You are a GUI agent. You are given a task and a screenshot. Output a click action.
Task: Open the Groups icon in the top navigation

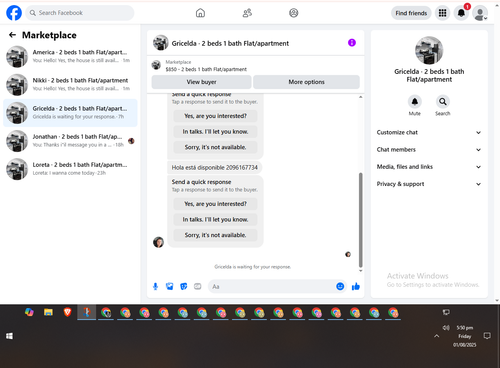[x=294, y=13]
